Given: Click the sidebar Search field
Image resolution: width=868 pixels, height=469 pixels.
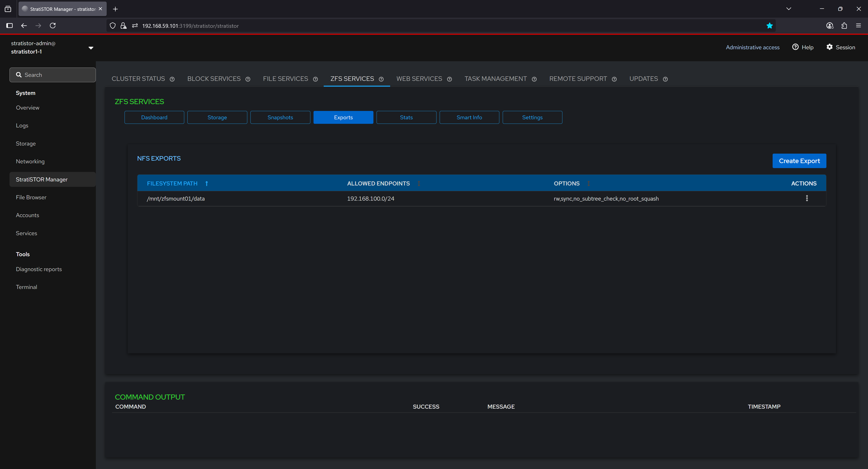Looking at the screenshot, I should pyautogui.click(x=53, y=75).
